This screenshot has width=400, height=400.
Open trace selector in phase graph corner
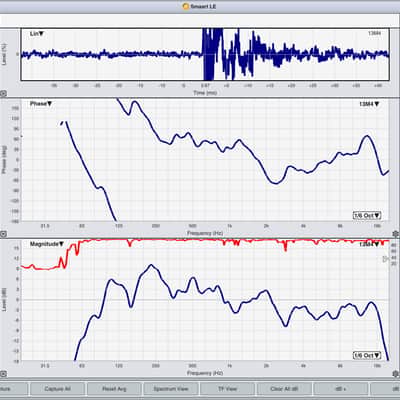(x=369, y=104)
